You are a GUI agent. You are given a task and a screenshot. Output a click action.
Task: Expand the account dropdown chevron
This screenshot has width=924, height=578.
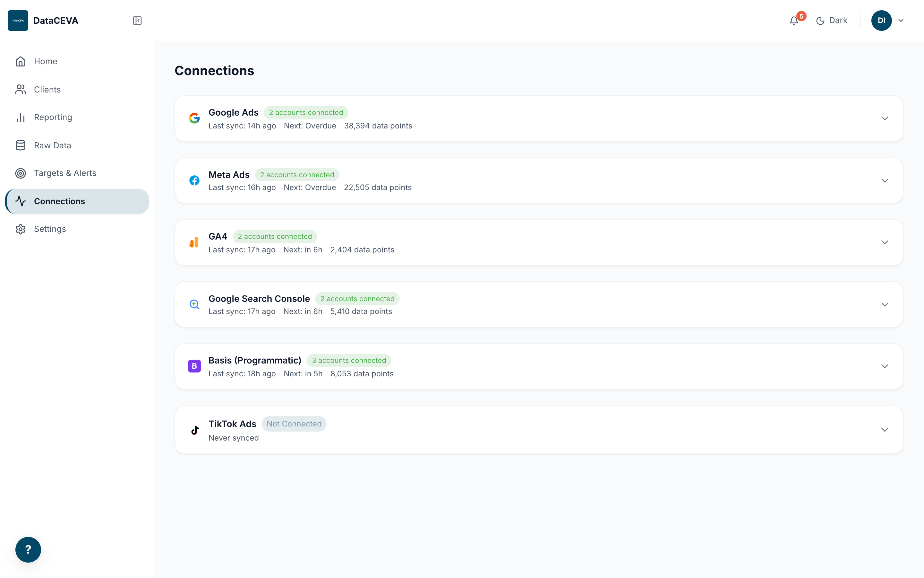pos(901,21)
